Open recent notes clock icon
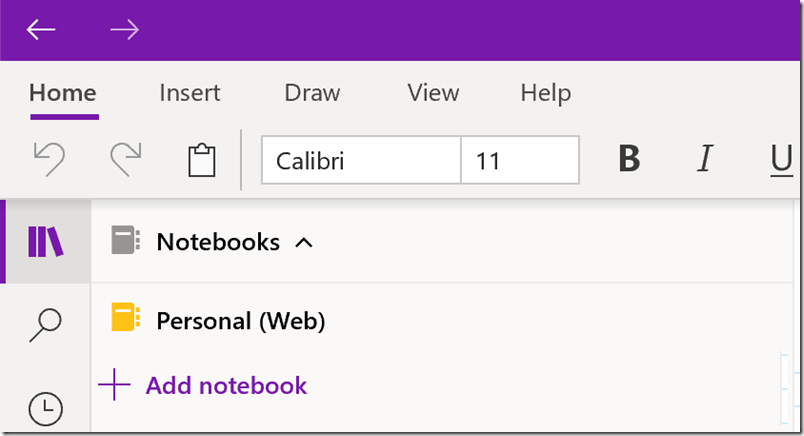The height and width of the screenshot is (436, 804). pyautogui.click(x=45, y=407)
